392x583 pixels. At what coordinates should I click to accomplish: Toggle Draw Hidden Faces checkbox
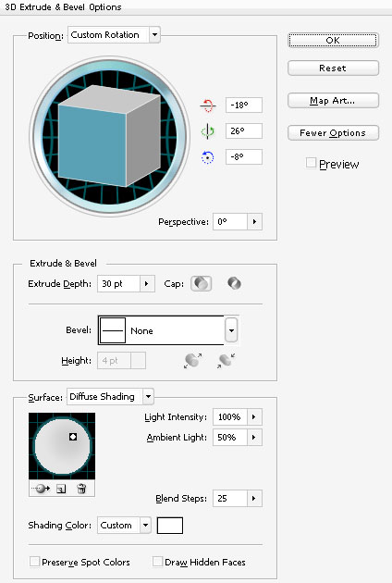coord(157,562)
